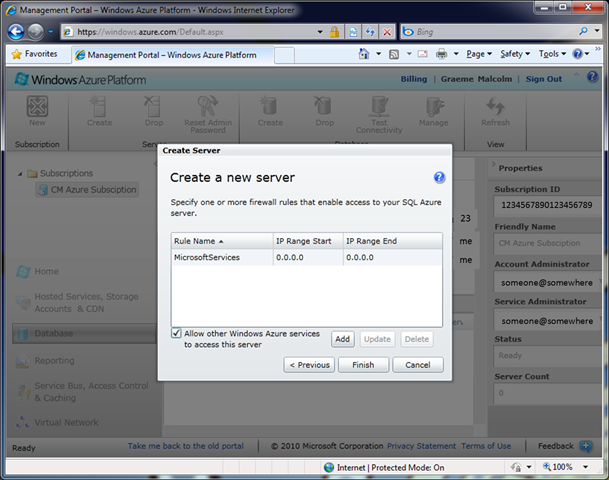609x480 pixels.
Task: Open the Safety menu dropdown
Action: click(515, 54)
